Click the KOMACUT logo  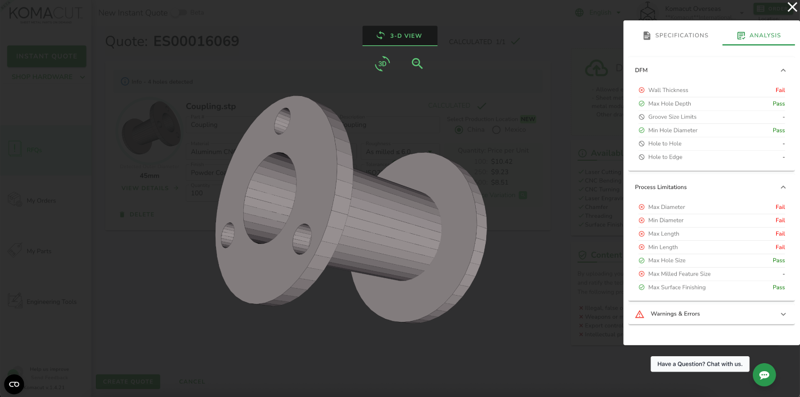[x=46, y=14]
